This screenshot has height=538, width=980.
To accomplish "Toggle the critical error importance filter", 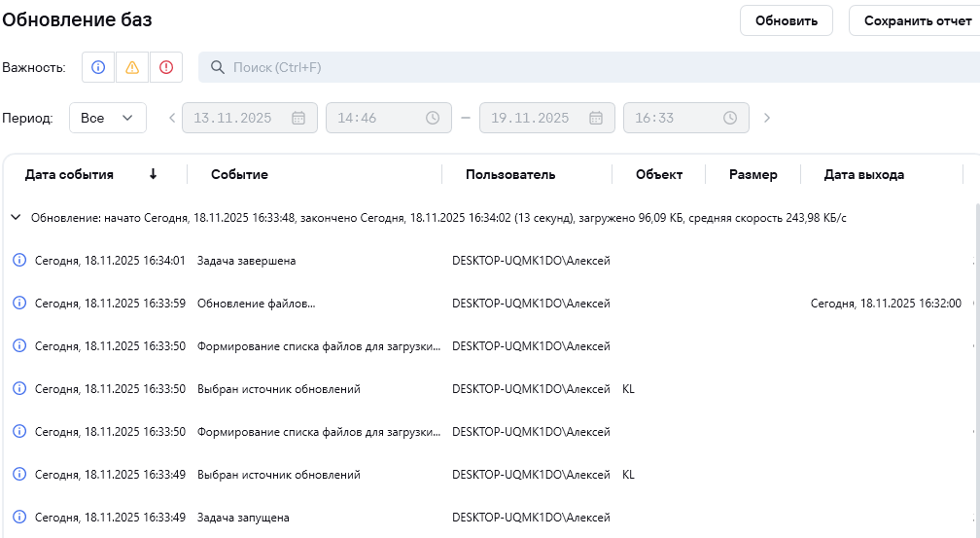I will click(165, 67).
